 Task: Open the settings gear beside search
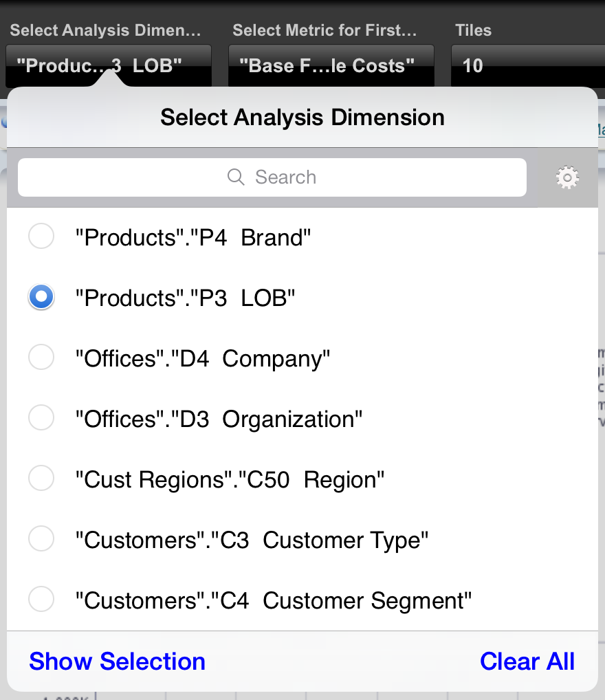point(567,177)
